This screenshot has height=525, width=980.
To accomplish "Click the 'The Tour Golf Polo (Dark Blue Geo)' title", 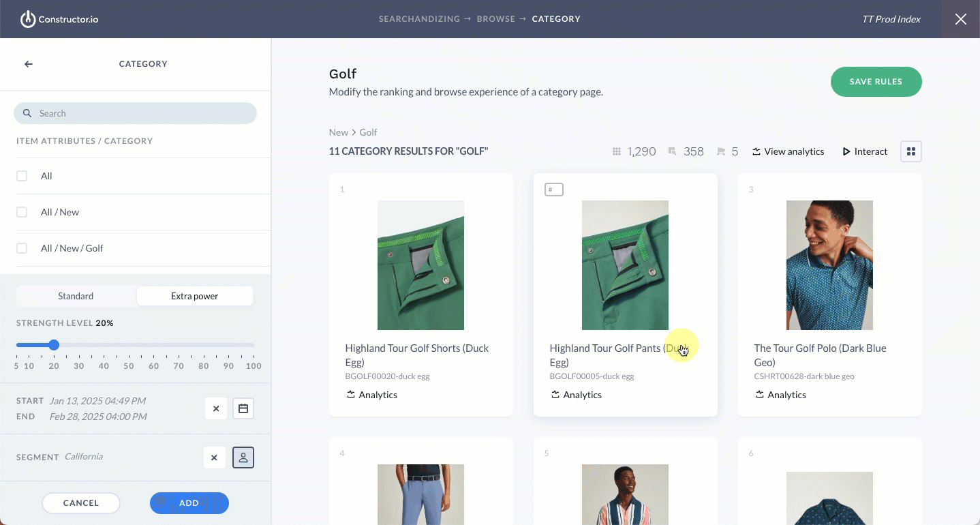I will (820, 355).
